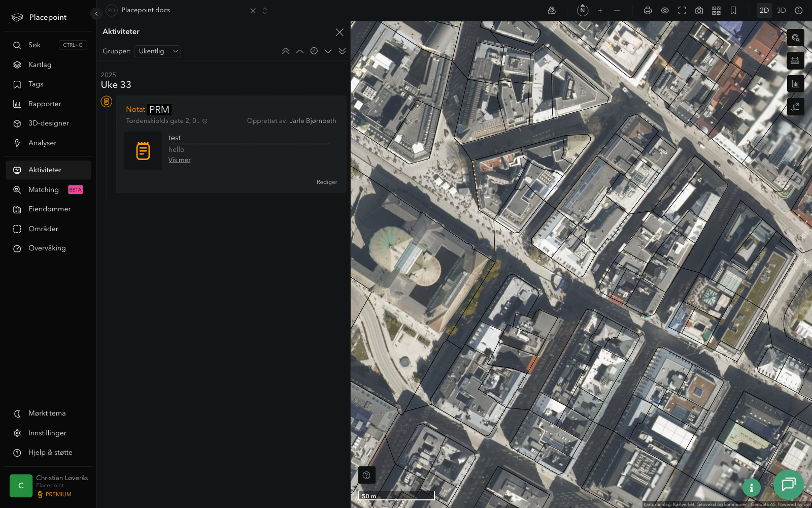Image resolution: width=812 pixels, height=508 pixels.
Task: Open the print map tool
Action: pos(648,11)
